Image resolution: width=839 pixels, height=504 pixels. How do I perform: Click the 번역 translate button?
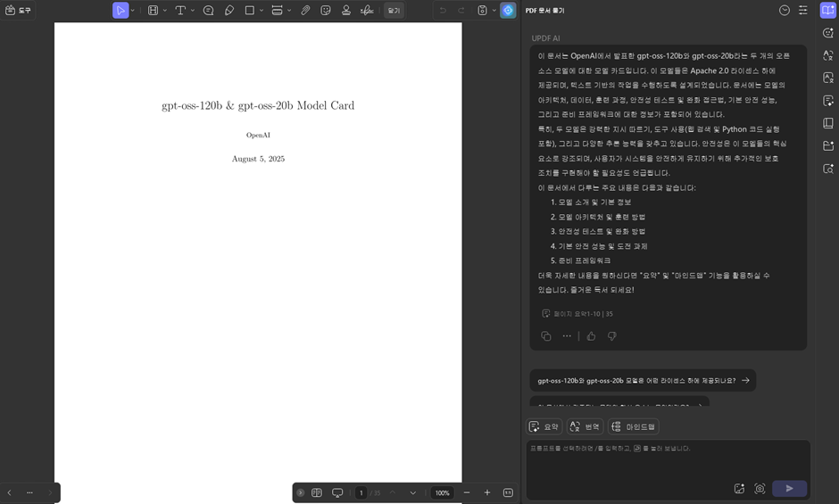point(585,426)
